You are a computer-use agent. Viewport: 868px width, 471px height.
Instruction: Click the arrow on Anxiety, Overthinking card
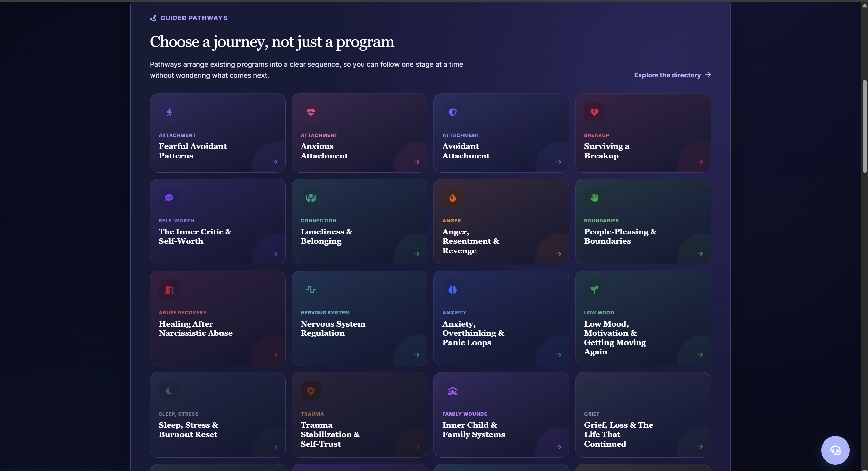tap(559, 355)
